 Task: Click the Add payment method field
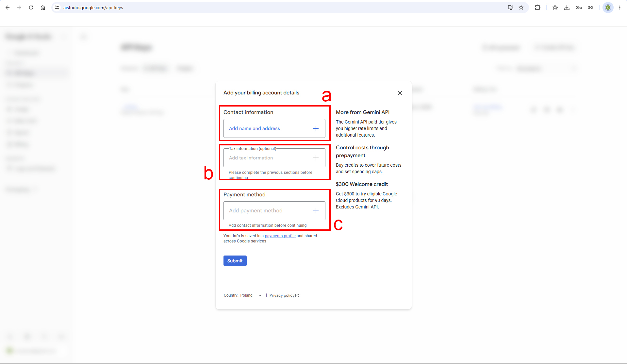point(274,211)
